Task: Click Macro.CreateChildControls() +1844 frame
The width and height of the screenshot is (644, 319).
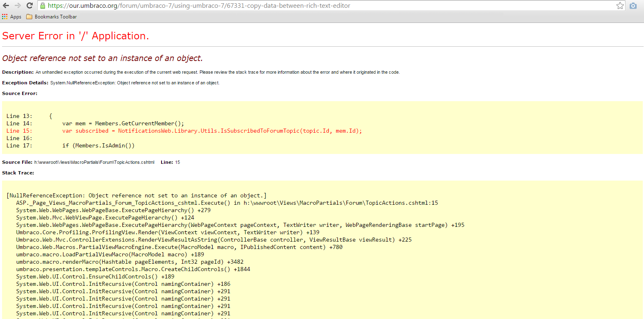Action: click(133, 269)
